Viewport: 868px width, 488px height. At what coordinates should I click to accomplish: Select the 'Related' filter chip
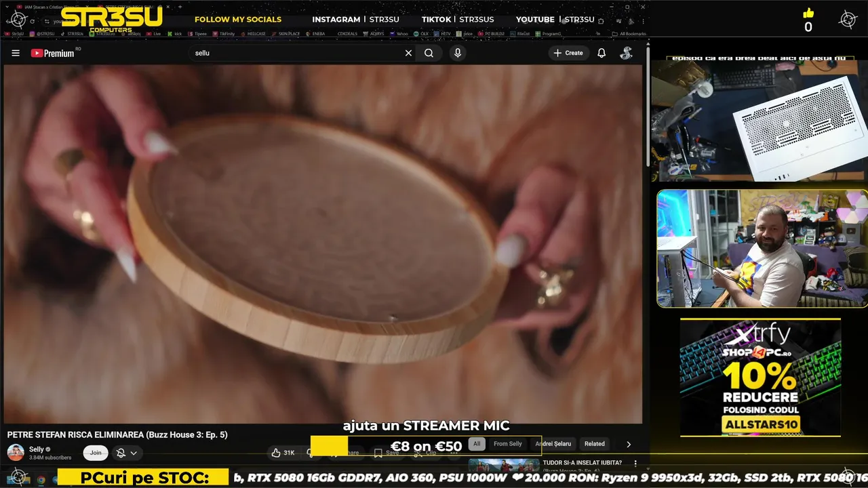[x=595, y=444]
